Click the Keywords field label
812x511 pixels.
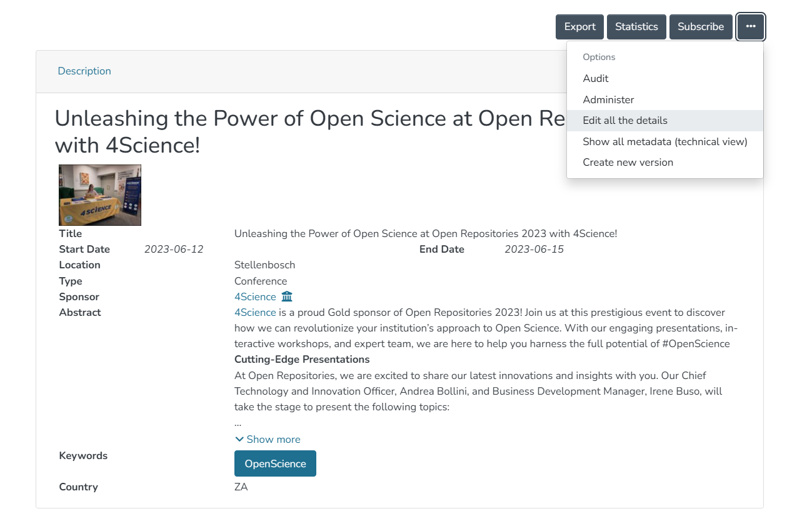(x=83, y=456)
